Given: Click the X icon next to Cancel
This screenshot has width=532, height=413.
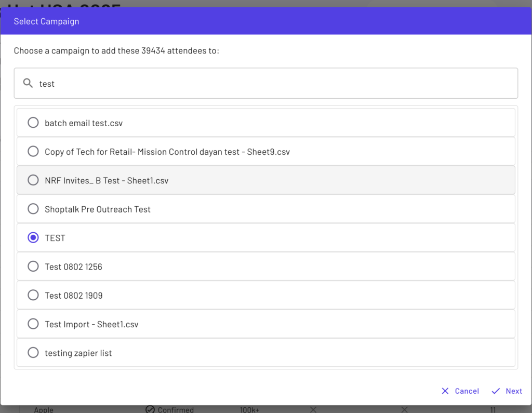Looking at the screenshot, I should (x=445, y=391).
